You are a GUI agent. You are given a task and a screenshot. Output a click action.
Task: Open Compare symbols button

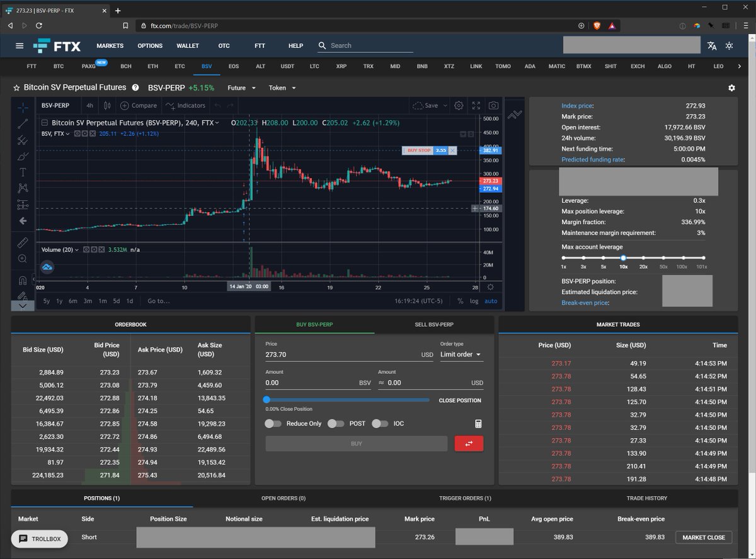click(138, 105)
